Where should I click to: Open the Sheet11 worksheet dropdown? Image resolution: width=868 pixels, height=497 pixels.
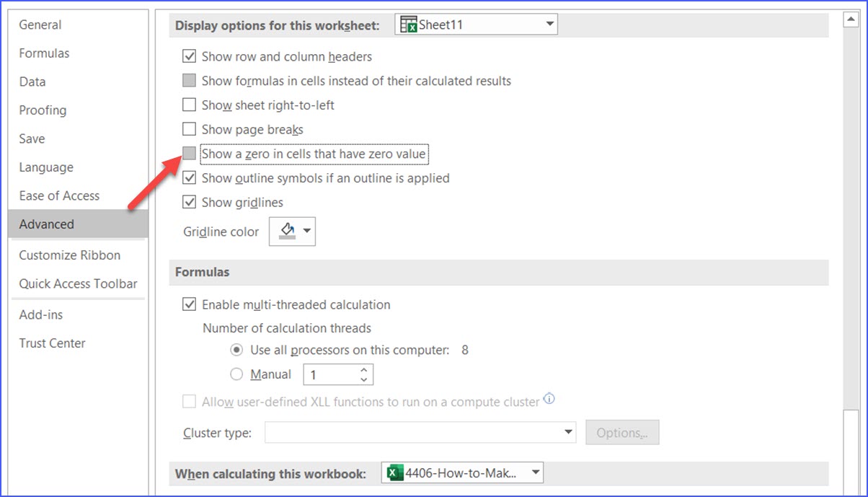click(550, 25)
